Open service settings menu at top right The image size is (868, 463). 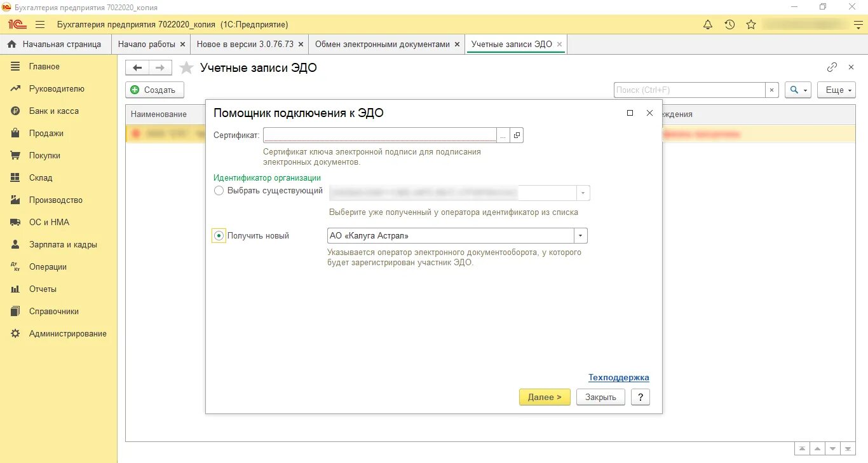click(x=858, y=25)
